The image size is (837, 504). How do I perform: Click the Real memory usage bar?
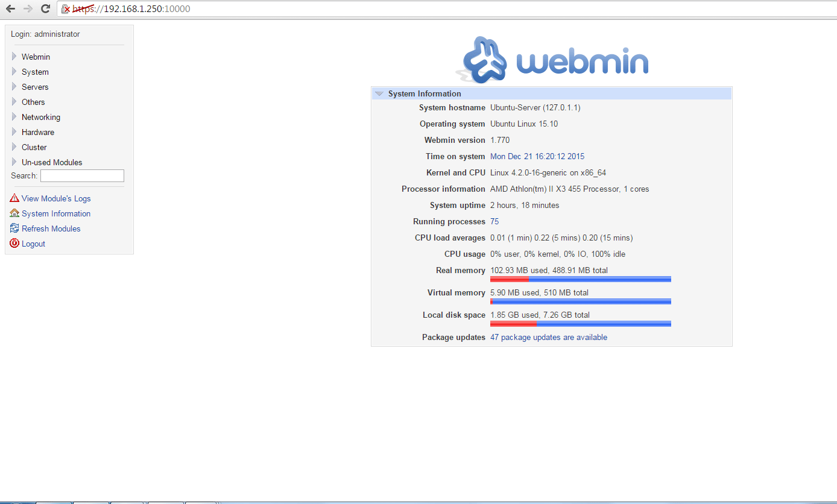click(x=581, y=279)
